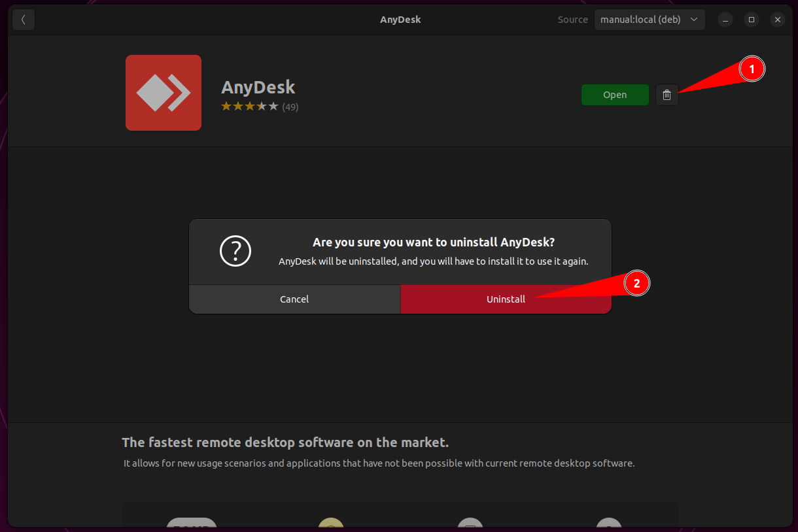Confirm removal with the red Uninstall button
The image size is (798, 532).
click(506, 299)
